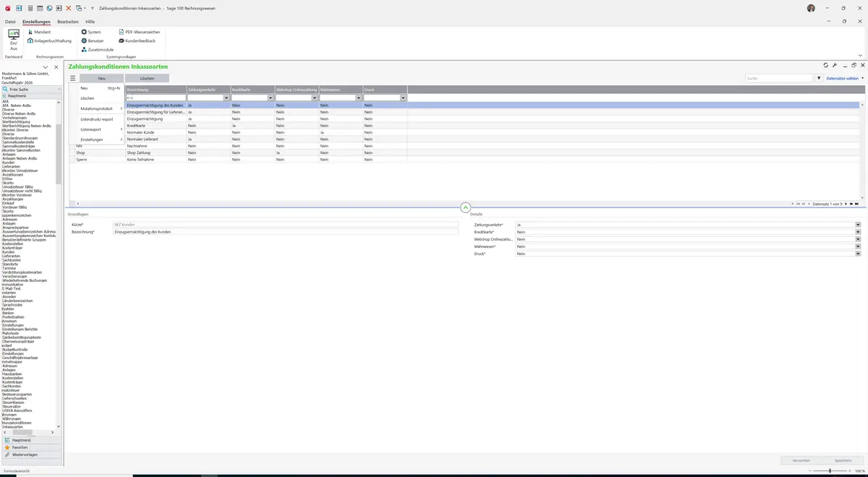The width and height of the screenshot is (868, 477).
Task: Click the Löschen button above the table
Action: (147, 78)
